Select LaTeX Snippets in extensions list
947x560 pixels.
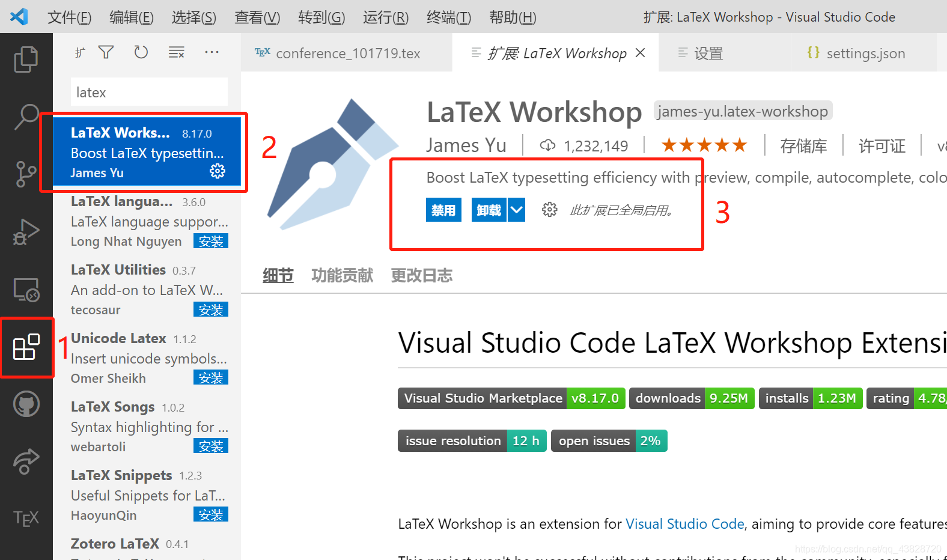147,494
